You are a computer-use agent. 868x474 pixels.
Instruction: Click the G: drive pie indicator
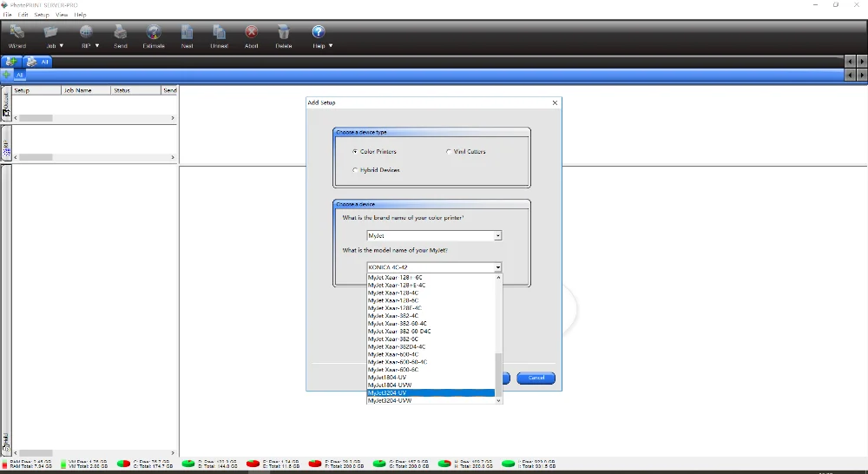pos(379,464)
